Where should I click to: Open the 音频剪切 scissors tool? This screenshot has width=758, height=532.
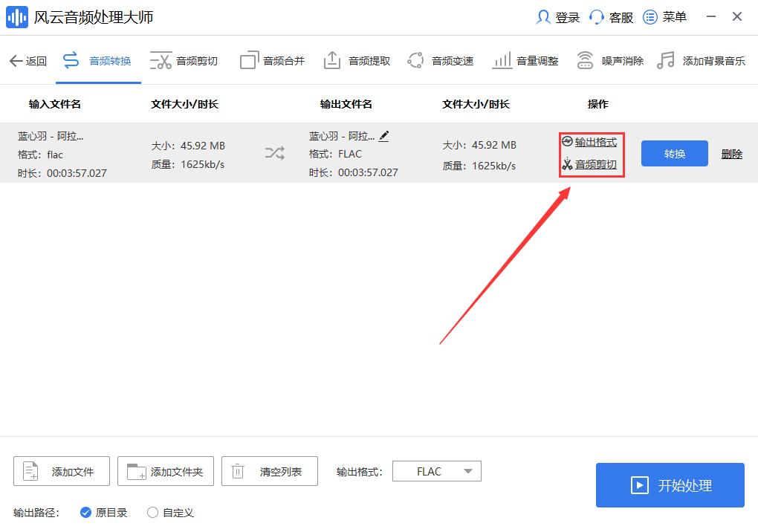point(184,60)
